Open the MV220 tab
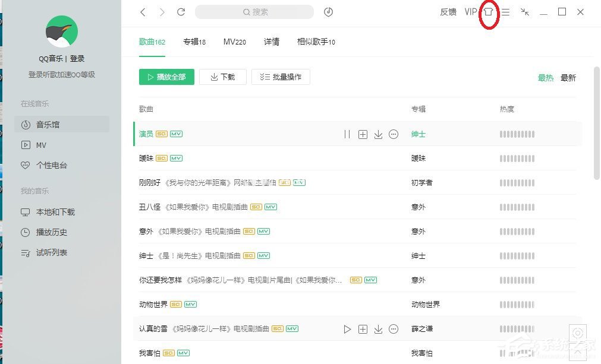This screenshot has height=364, width=601. [x=234, y=42]
